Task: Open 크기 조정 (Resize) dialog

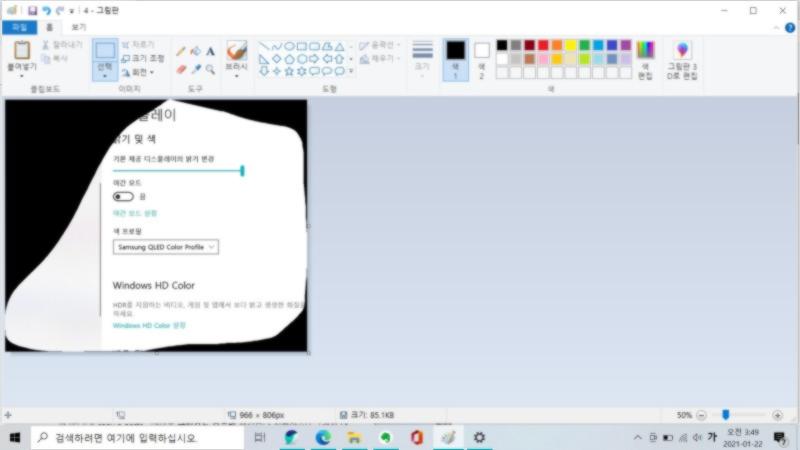Action: 143,59
